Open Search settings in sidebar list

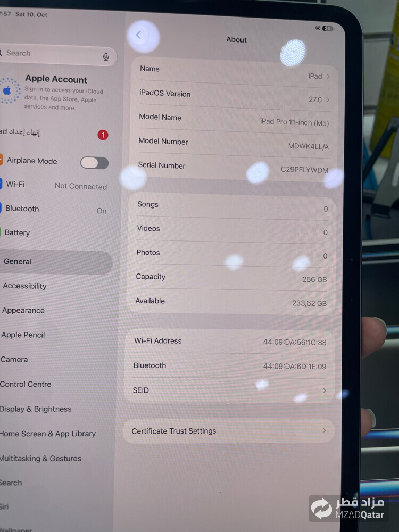coord(54,483)
